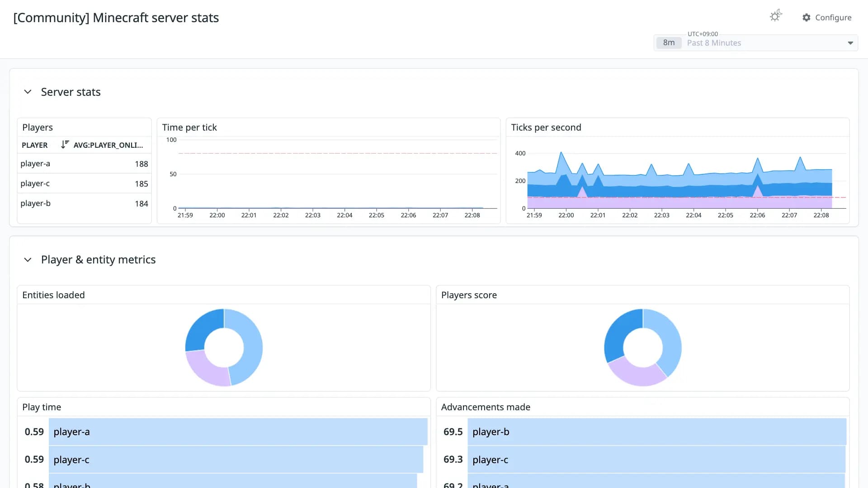Click the Entities loaded widget title

coord(53,295)
